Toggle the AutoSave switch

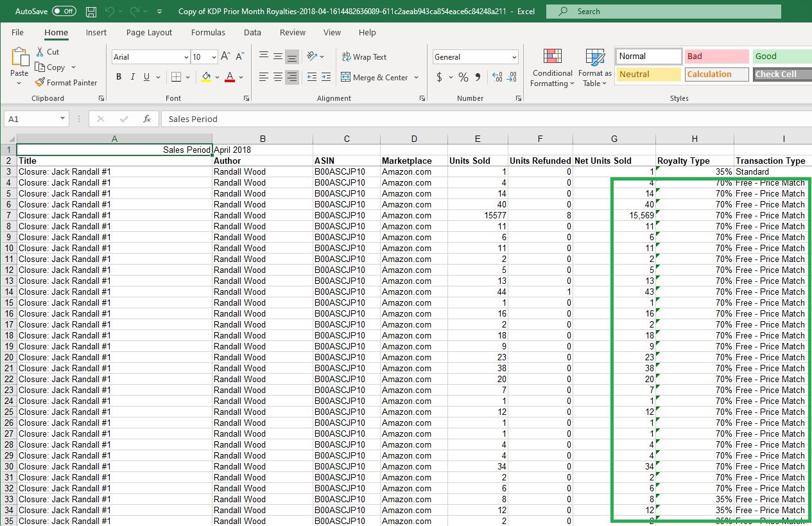pyautogui.click(x=64, y=12)
